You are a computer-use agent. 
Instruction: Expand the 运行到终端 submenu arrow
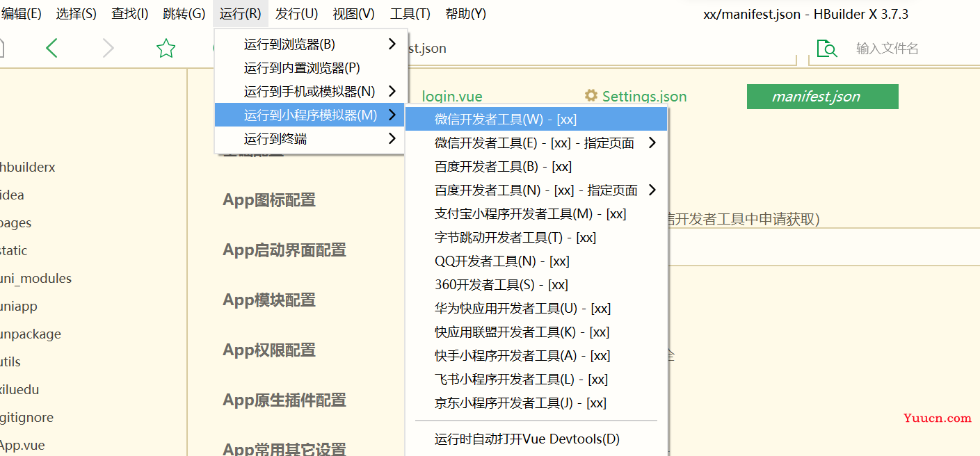392,139
